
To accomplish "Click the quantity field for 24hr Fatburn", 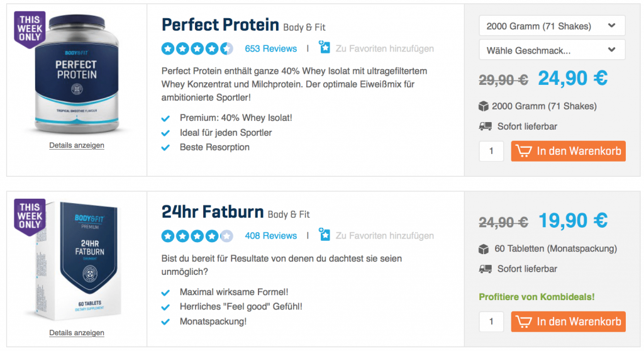I will (491, 322).
